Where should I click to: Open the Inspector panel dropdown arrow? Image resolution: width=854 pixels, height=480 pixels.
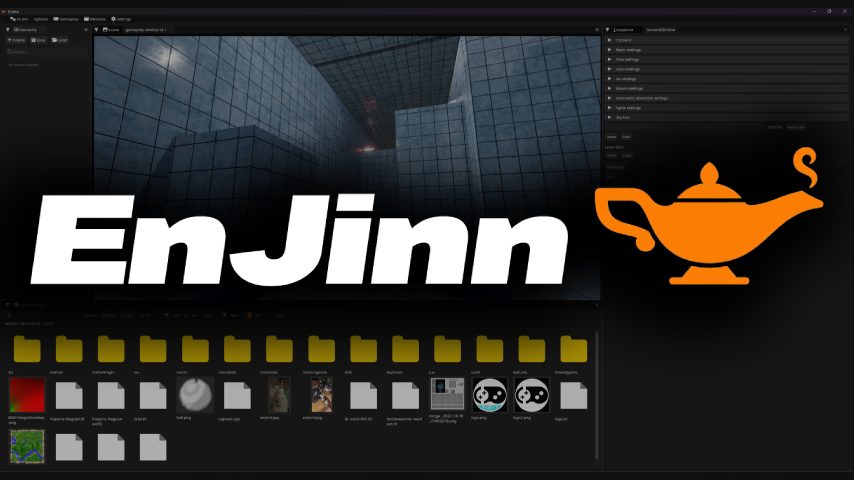[607, 30]
